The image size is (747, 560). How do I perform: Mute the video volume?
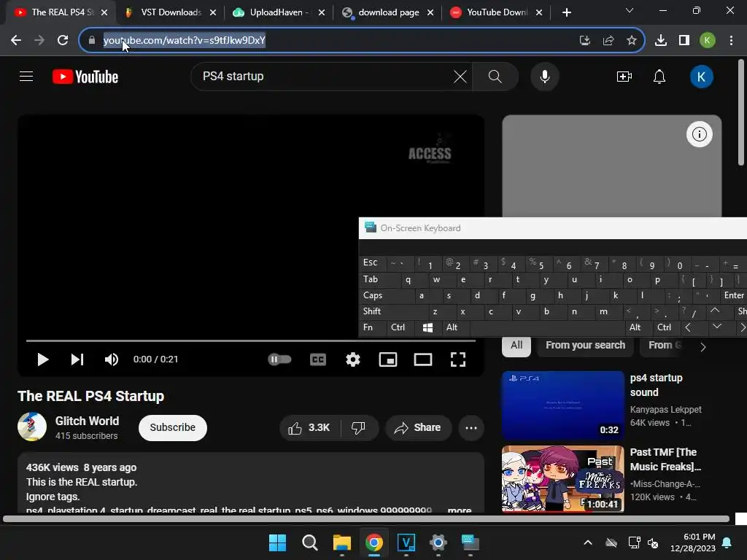tap(112, 359)
